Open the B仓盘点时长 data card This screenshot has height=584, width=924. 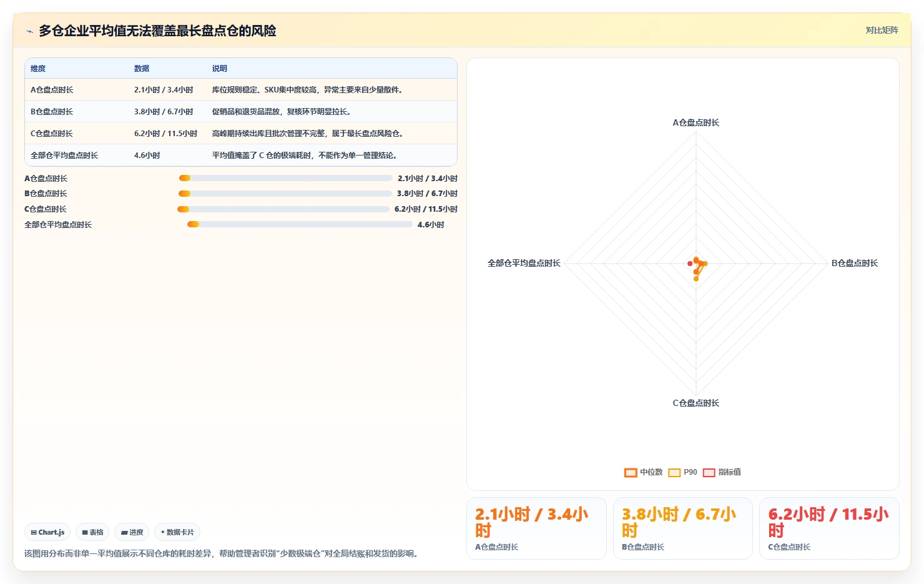683,528
